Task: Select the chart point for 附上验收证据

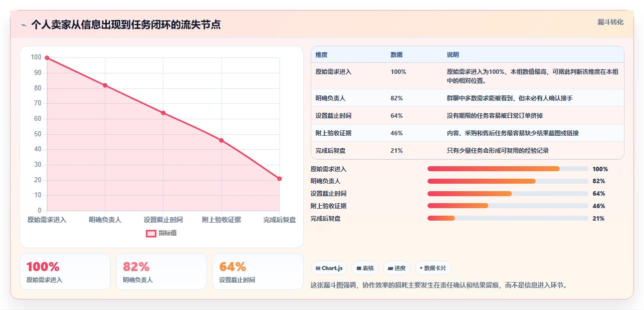Action: click(221, 140)
